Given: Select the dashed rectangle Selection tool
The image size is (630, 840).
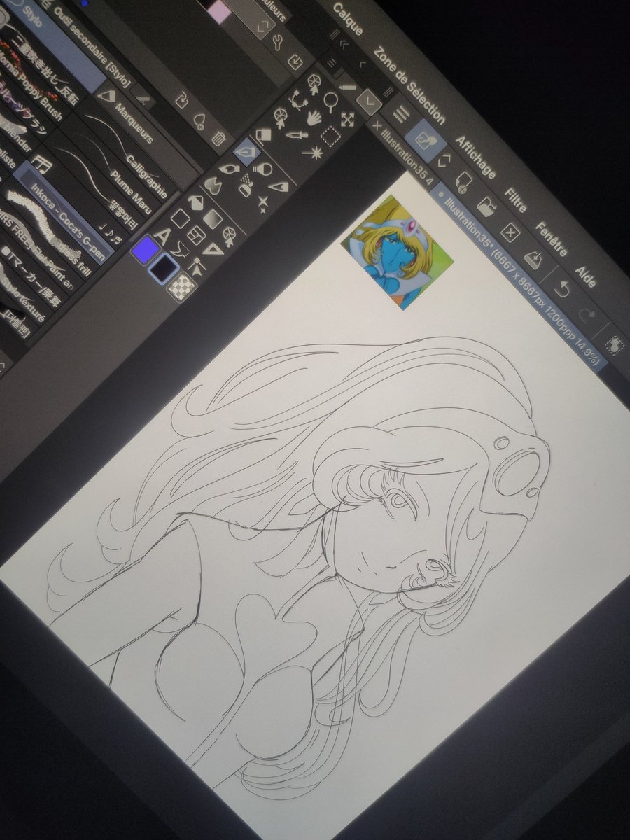Looking at the screenshot, I should pyautogui.click(x=330, y=136).
